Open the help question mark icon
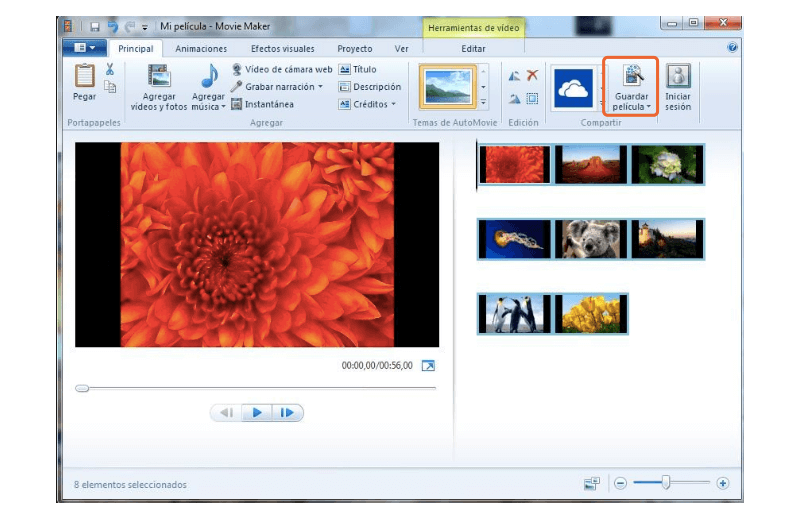800x520 pixels. [732, 47]
